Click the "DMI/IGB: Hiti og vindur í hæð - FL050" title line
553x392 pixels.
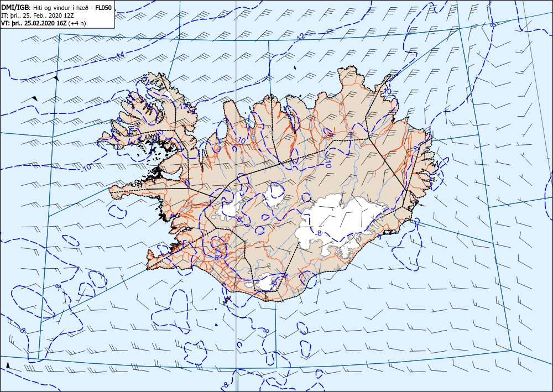coord(56,8)
